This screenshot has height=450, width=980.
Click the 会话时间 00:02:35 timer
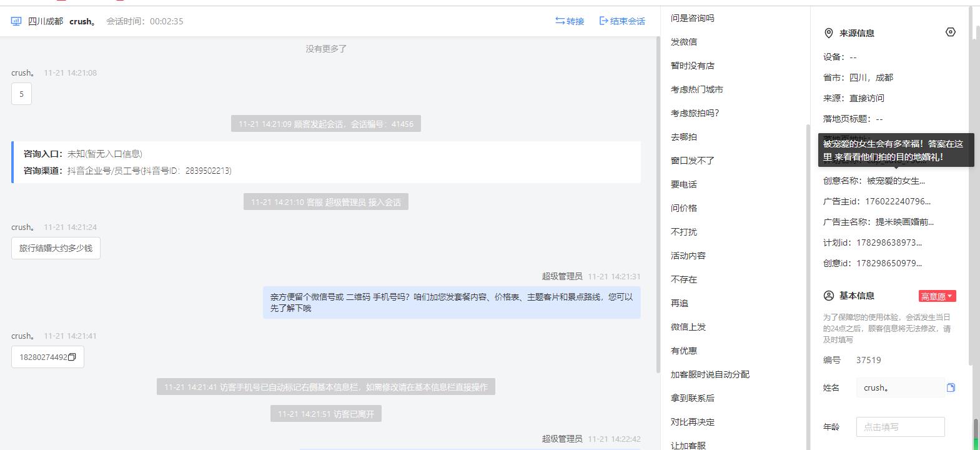145,21
